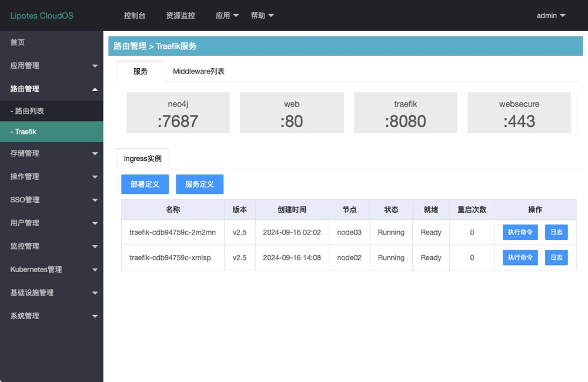Click 执行命令 for traefik-cdb94759c-2m2mn

coord(520,232)
